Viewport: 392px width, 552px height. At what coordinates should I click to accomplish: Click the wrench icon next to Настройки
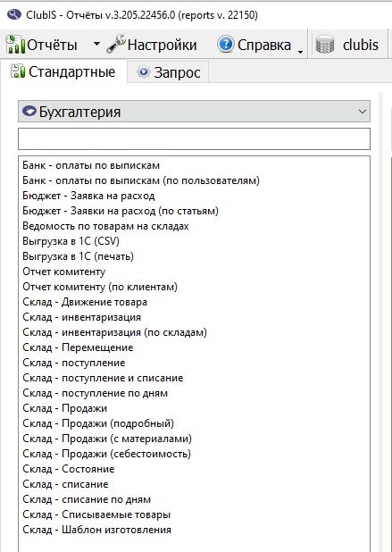click(x=116, y=45)
